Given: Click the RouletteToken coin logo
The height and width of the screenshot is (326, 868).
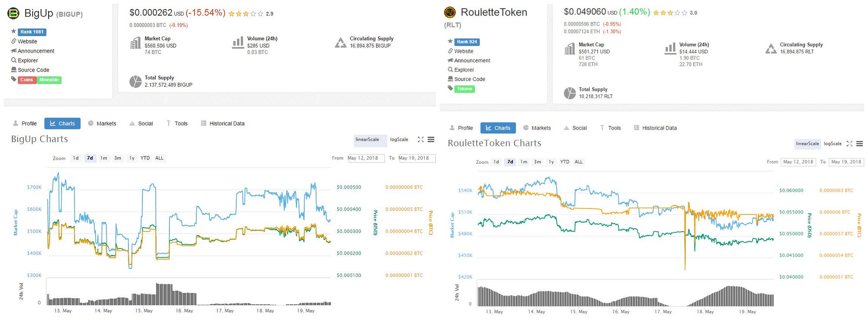Looking at the screenshot, I should pos(450,12).
